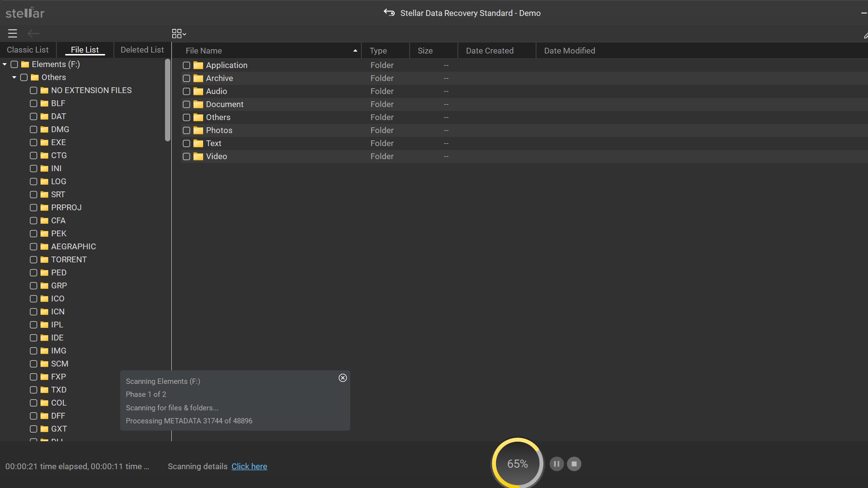Click the 65% progress ring

tap(517, 463)
